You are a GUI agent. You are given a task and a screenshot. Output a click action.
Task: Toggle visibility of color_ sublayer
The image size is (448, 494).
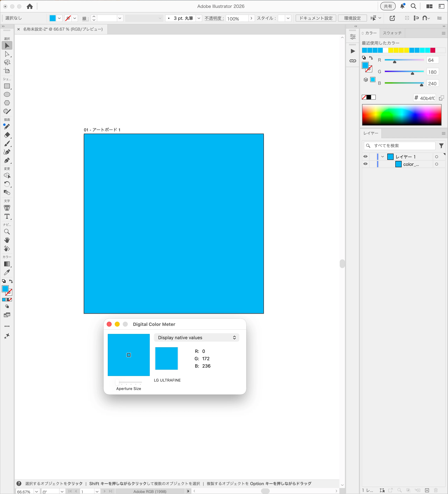pos(365,164)
